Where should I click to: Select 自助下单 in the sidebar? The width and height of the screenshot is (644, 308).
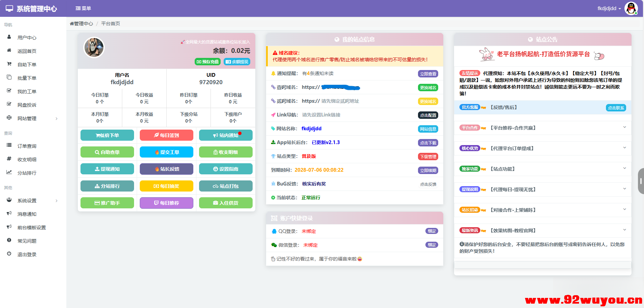point(27,64)
